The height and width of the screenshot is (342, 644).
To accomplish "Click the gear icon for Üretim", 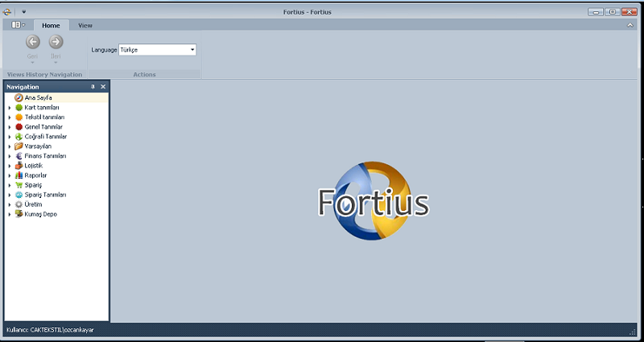I will (x=19, y=204).
